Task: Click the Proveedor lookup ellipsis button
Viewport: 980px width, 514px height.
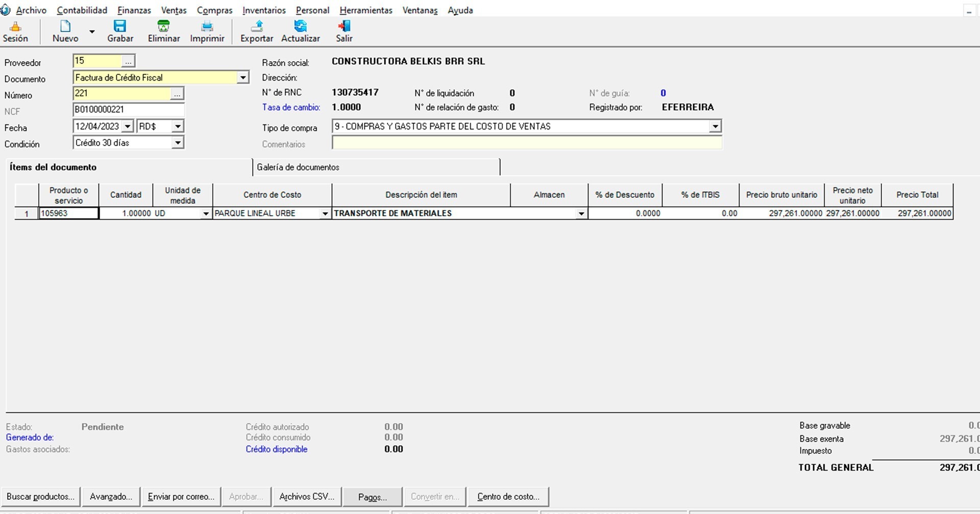Action: click(128, 61)
